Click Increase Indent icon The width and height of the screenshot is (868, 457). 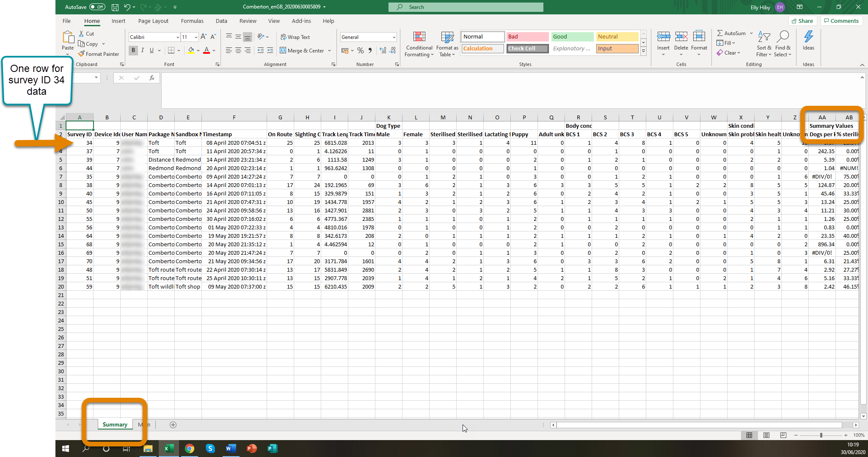click(x=270, y=50)
